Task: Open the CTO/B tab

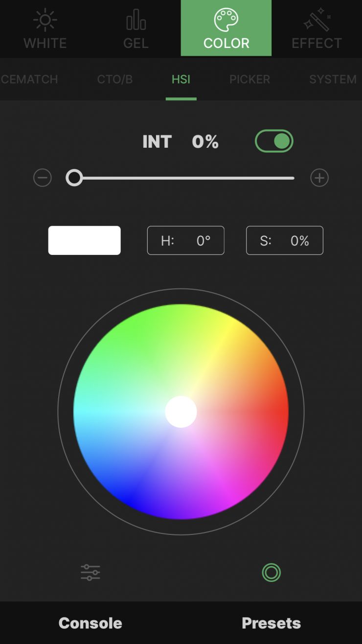Action: tap(115, 79)
